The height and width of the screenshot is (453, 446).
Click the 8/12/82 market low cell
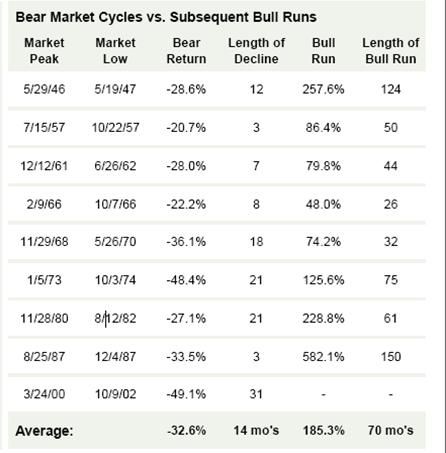tap(115, 318)
